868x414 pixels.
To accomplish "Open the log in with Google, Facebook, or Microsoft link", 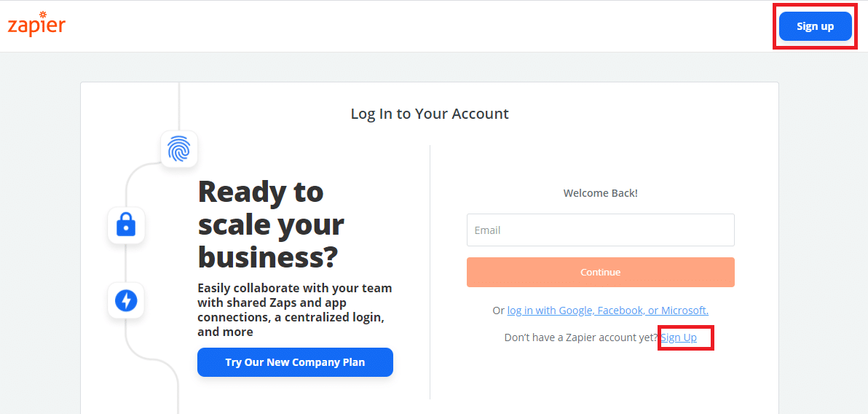I will pos(607,310).
